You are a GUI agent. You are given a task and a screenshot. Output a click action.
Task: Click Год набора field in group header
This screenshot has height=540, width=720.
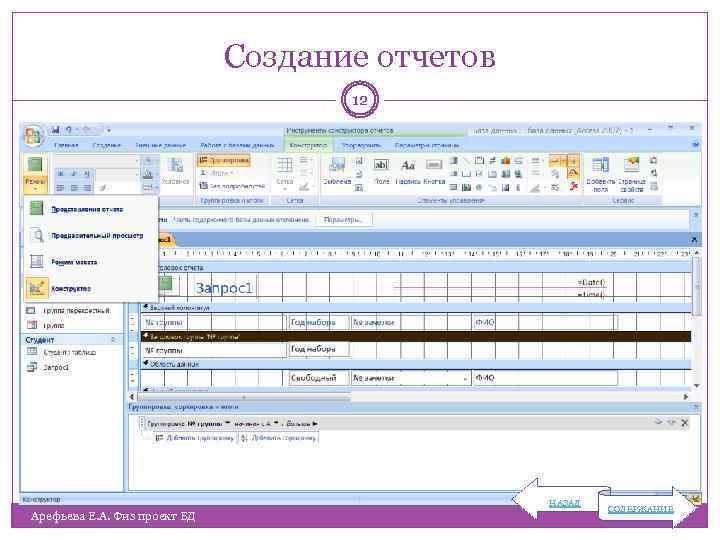tap(319, 349)
